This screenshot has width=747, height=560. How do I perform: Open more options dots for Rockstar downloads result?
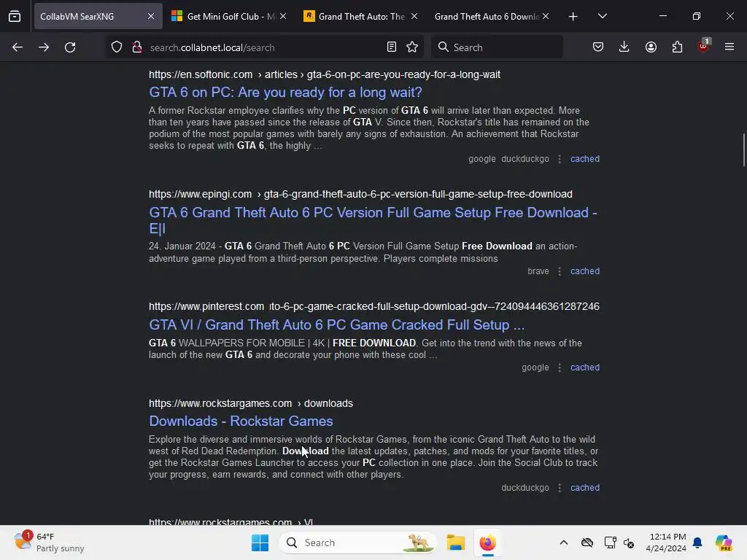point(560,488)
